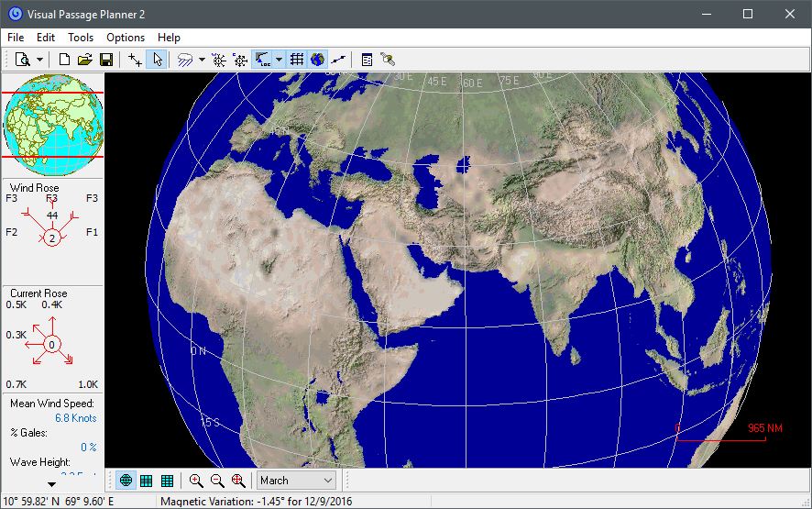This screenshot has width=812, height=509.
Task: Click the Mean Wind Speed 6.8 Knots value
Action: pos(75,418)
